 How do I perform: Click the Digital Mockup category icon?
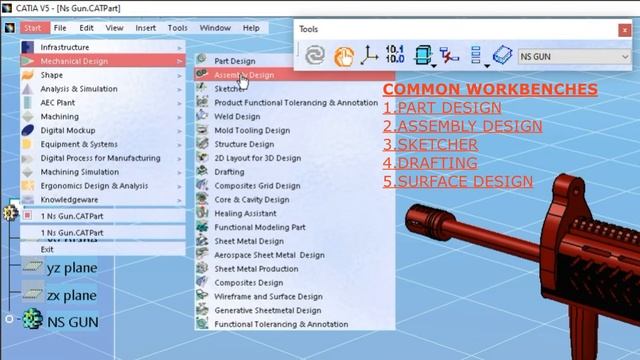pos(28,130)
